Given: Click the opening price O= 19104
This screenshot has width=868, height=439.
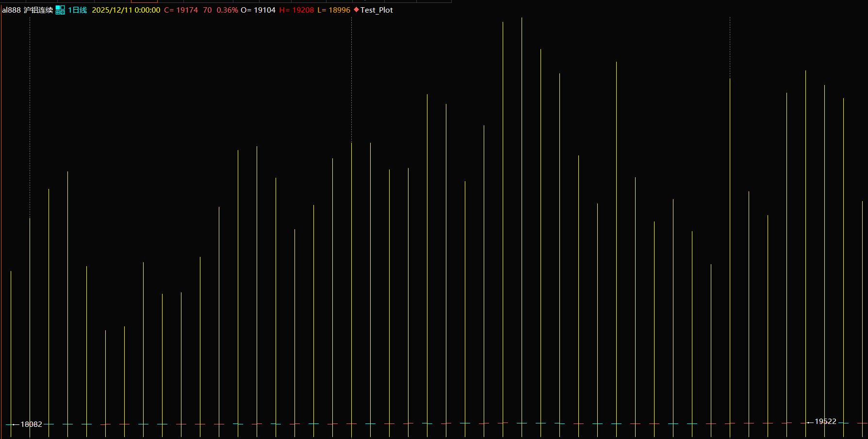Looking at the screenshot, I should [x=258, y=10].
